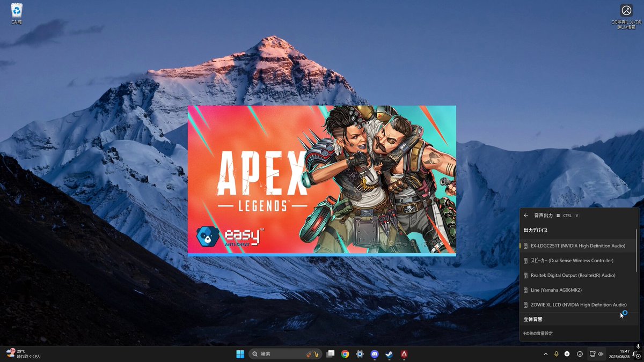Click the round clock-like tray icon
Viewport: 644px width, 362px height.
(580, 354)
